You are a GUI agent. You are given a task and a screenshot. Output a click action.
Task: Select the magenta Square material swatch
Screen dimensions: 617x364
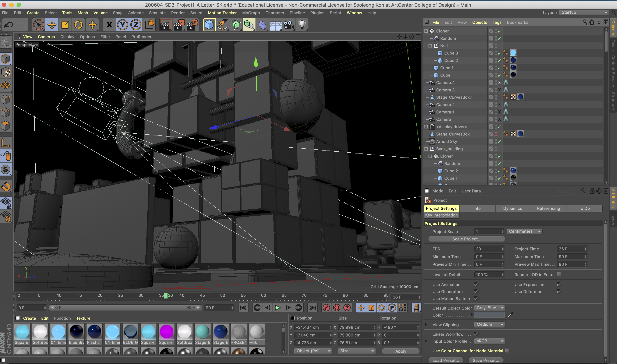pos(166,332)
